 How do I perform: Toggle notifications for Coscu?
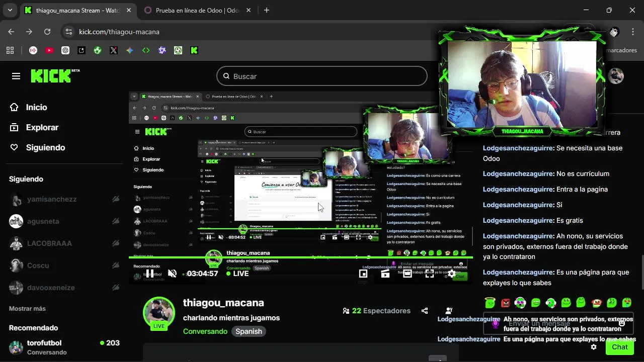116,265
